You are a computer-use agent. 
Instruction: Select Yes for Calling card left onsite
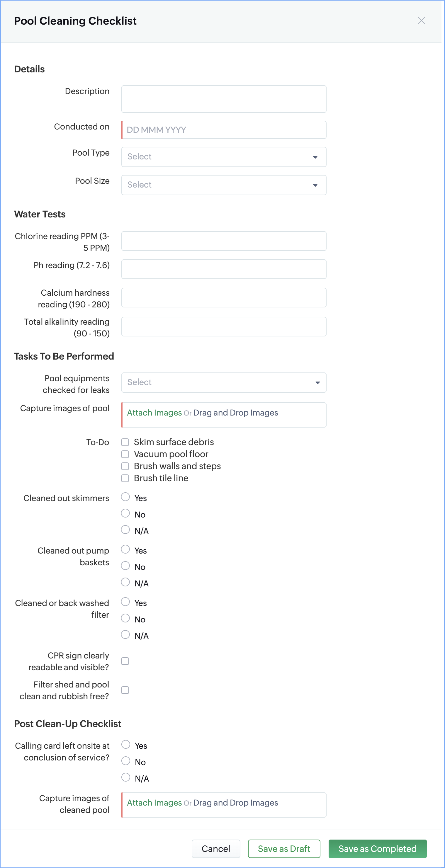[x=126, y=744]
